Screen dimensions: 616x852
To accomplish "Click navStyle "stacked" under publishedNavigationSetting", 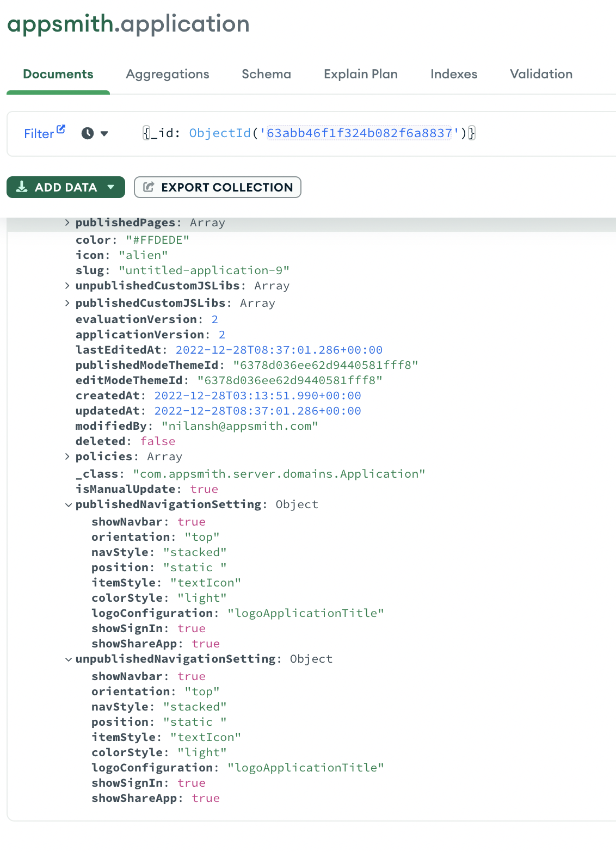I will point(195,552).
